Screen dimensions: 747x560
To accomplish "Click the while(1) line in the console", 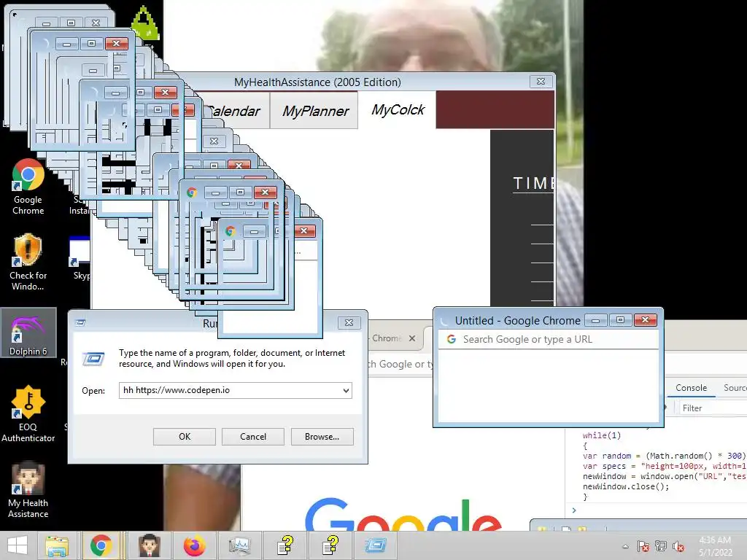I will click(x=602, y=435).
